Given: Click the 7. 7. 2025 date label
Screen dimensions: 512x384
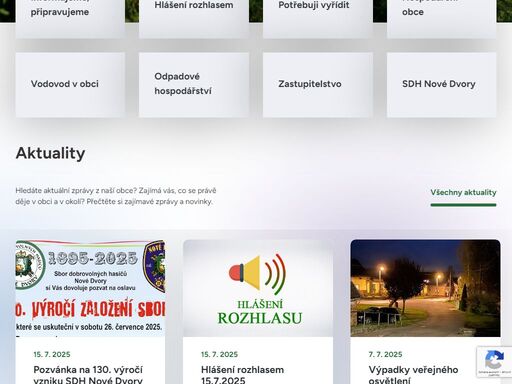Looking at the screenshot, I should (385, 354).
